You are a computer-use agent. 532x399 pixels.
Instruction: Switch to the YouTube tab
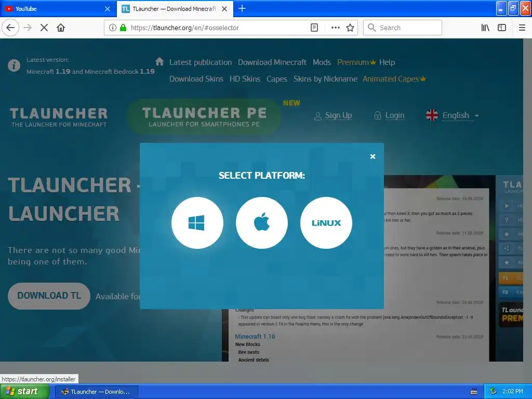point(58,9)
